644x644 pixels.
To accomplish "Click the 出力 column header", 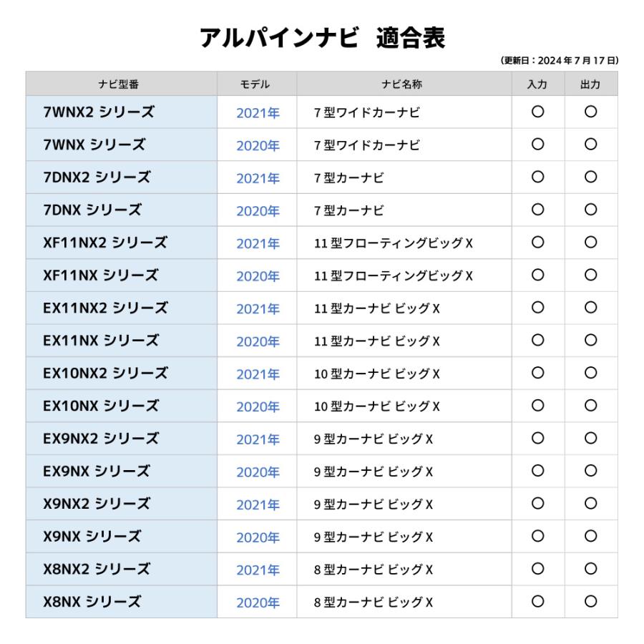I will 591,84.
